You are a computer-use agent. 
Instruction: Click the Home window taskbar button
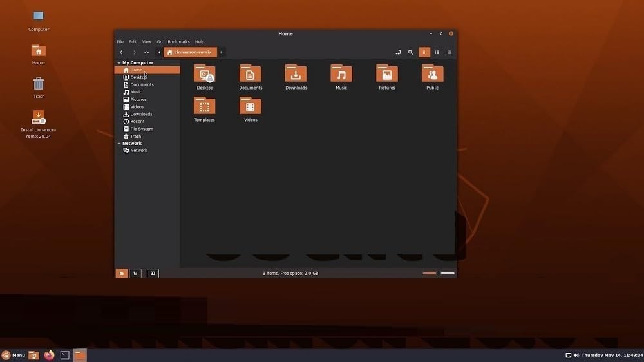[x=80, y=355]
